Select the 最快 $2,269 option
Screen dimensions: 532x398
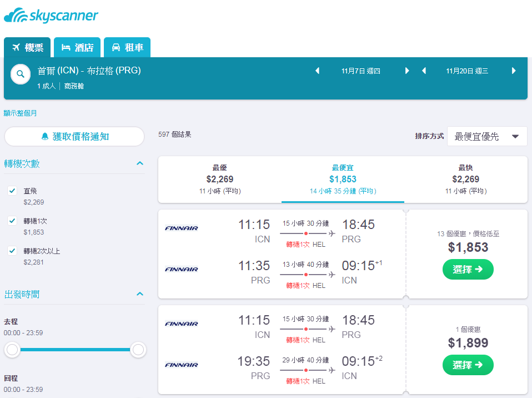(x=465, y=180)
